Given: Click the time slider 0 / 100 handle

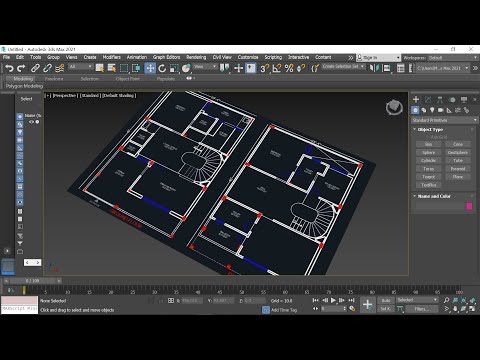Looking at the screenshot, I should (x=32, y=281).
